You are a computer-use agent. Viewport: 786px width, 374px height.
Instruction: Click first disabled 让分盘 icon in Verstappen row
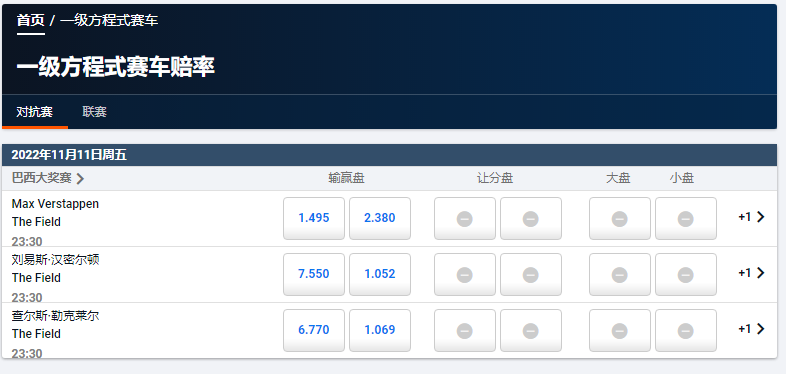pos(465,219)
